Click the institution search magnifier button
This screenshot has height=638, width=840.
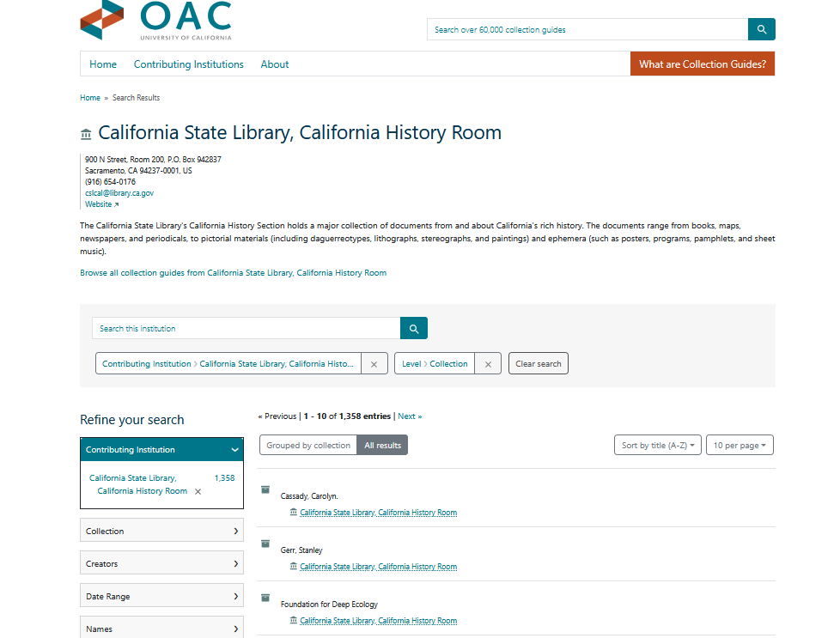(x=414, y=328)
